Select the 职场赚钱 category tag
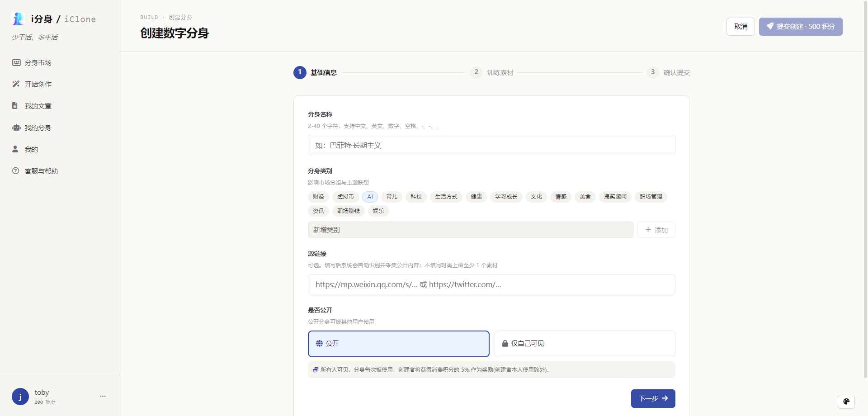This screenshot has width=868, height=416. (x=349, y=211)
